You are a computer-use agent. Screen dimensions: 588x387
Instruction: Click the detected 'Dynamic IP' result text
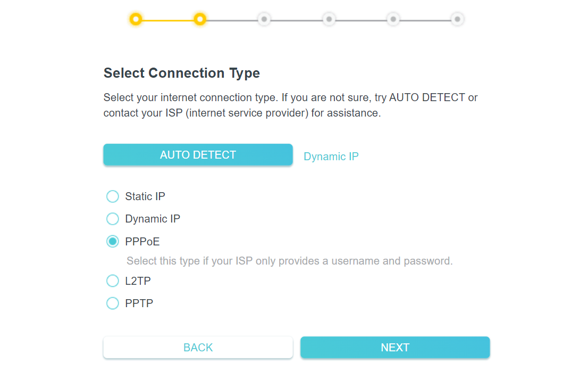331,157
